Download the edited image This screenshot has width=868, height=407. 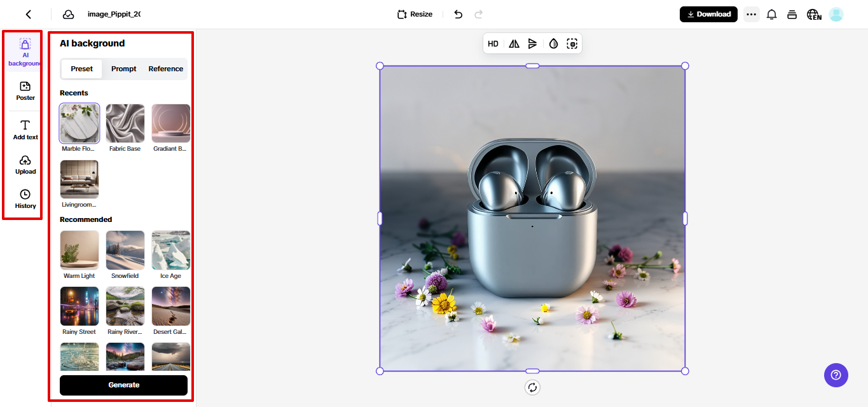pos(708,13)
